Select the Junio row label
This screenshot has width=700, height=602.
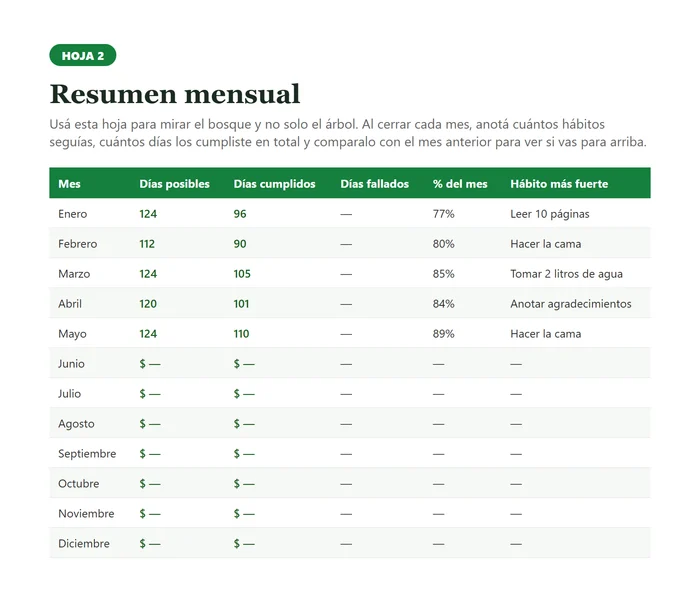(71, 364)
